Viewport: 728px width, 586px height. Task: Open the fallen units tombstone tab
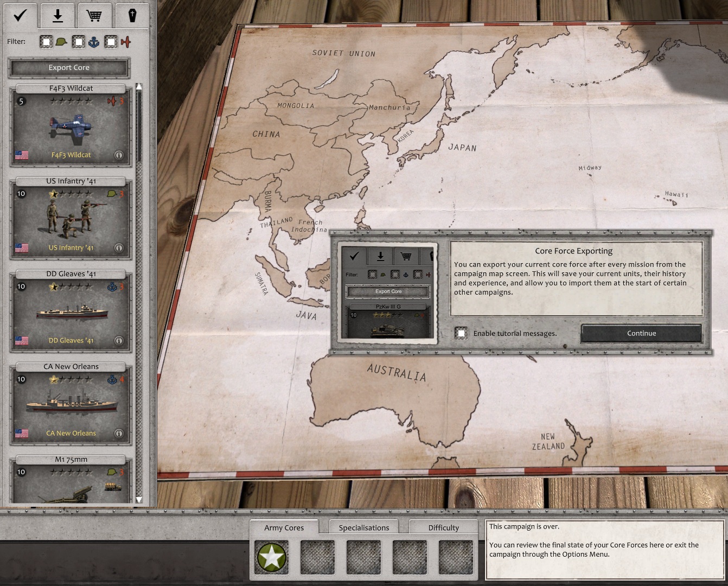(132, 15)
